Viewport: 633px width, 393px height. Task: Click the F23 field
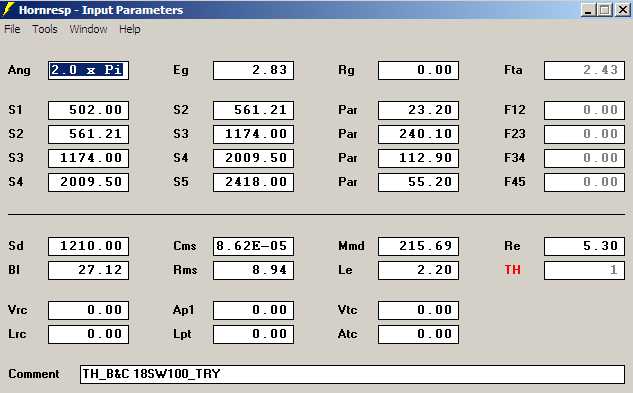584,134
